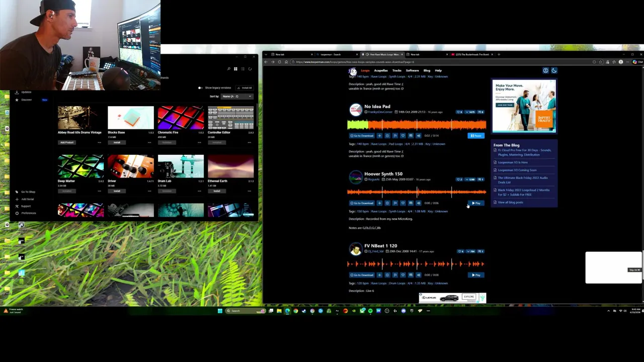Viewport: 644px width, 362px height.
Task: Open more options for Abbey Road 60s Drums Vintage
Action: (99, 142)
